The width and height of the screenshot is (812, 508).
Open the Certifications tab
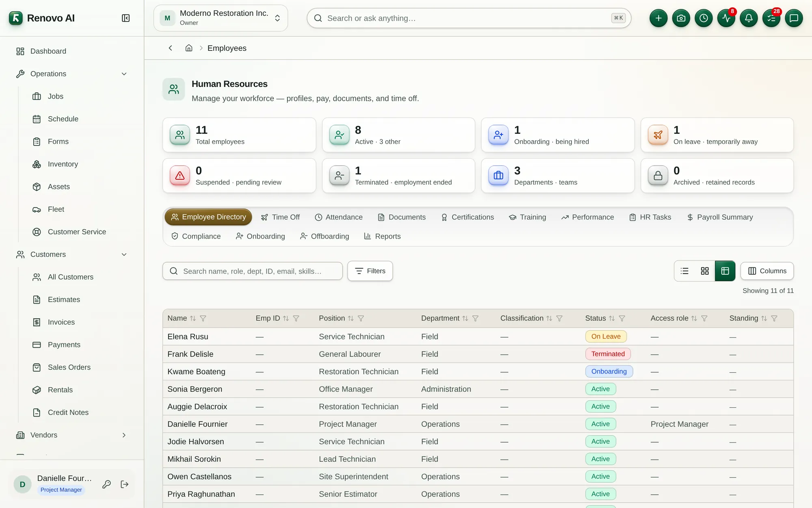coord(467,217)
